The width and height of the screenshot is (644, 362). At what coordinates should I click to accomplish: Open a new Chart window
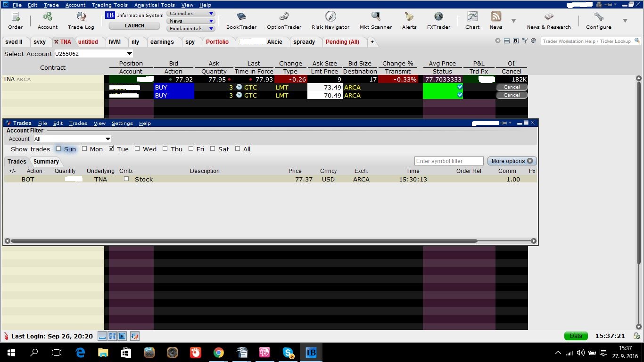(x=472, y=21)
